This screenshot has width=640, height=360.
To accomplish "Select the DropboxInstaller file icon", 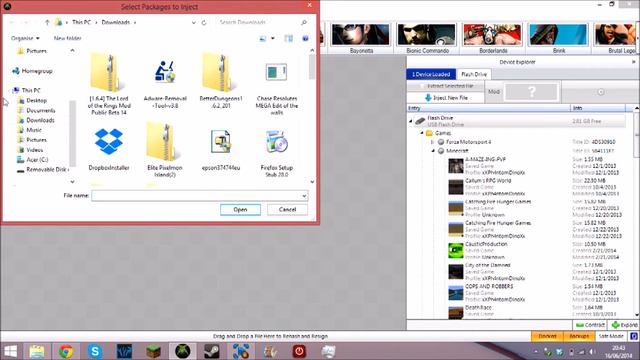I will (x=109, y=142).
